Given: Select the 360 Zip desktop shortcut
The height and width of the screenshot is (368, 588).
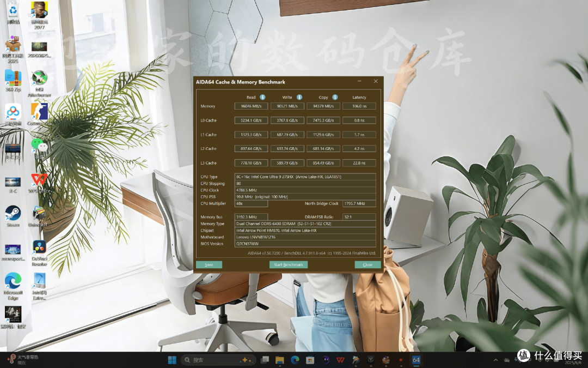Looking at the screenshot, I should tap(13, 81).
